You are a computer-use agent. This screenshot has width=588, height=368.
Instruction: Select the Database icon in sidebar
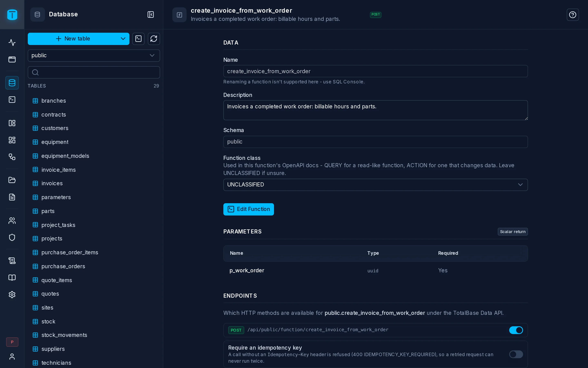click(x=12, y=83)
